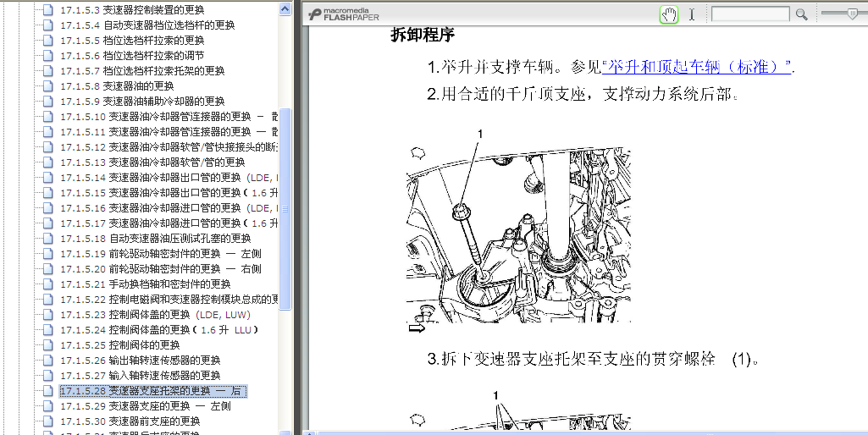Open 17.1.5.6 档位选档杆拉索的调节
Screen dimensions: 868x435
(x=132, y=55)
